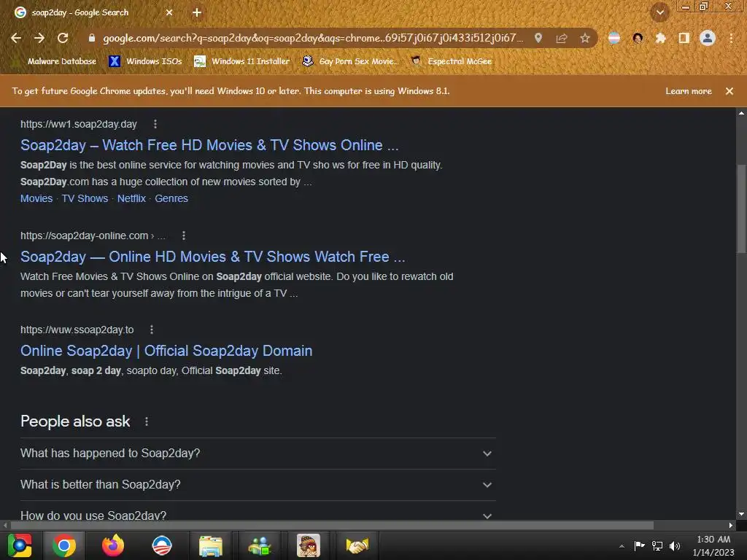
Task: Click the address bar URL field
Action: [x=312, y=38]
